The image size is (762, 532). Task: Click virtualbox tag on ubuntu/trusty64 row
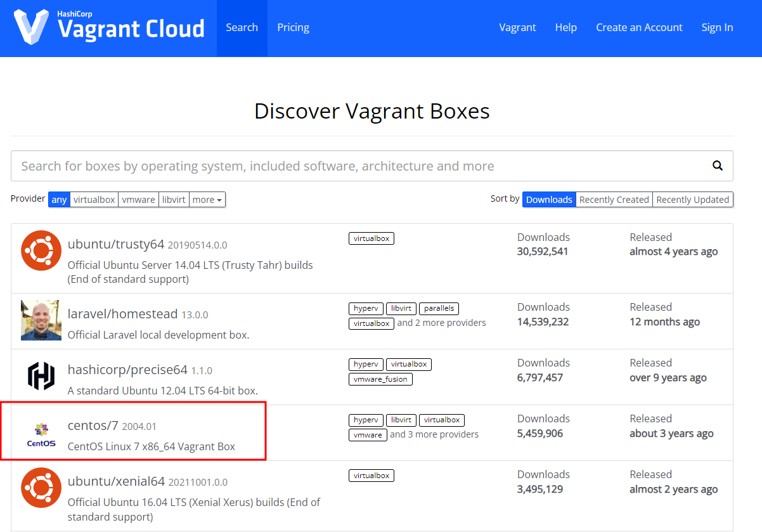pos(371,238)
